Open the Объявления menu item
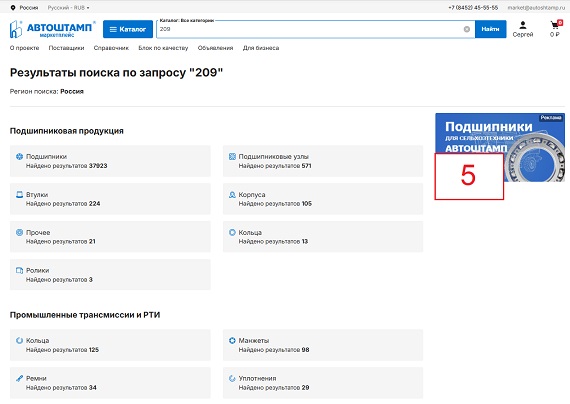Image resolution: width=570 pixels, height=404 pixels. pos(216,48)
